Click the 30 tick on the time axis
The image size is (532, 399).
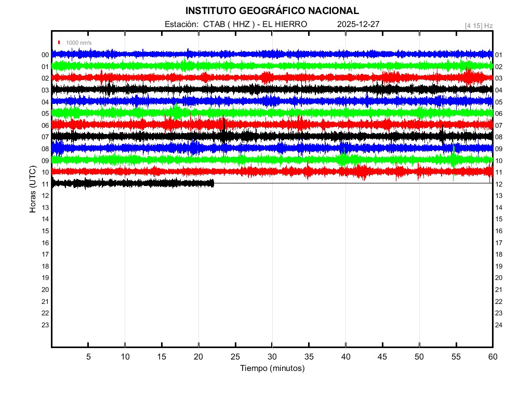pyautogui.click(x=272, y=357)
